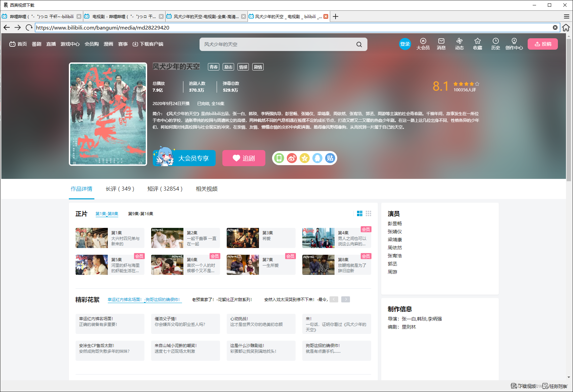Click the 大会员专享 button

tap(184, 158)
